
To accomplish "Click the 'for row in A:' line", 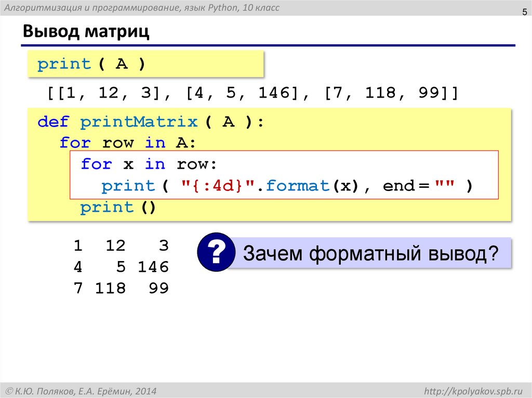I will pos(128,143).
